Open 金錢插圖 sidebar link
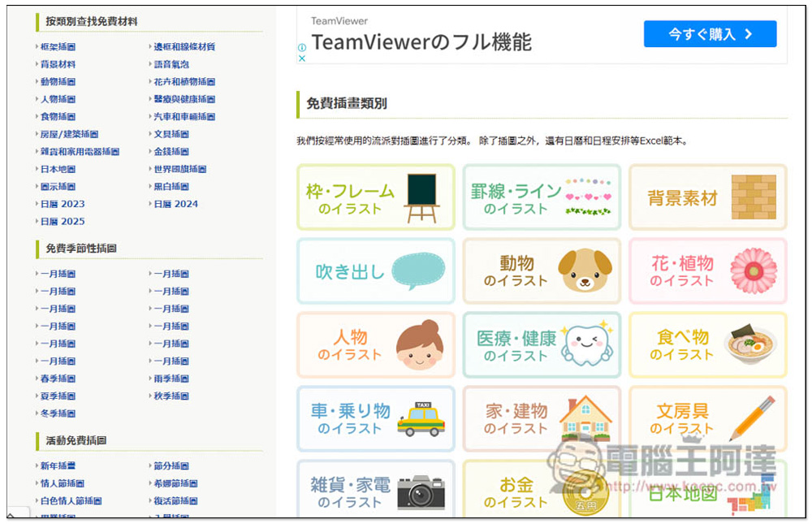Viewport: 812px width, 524px height. pos(171,152)
